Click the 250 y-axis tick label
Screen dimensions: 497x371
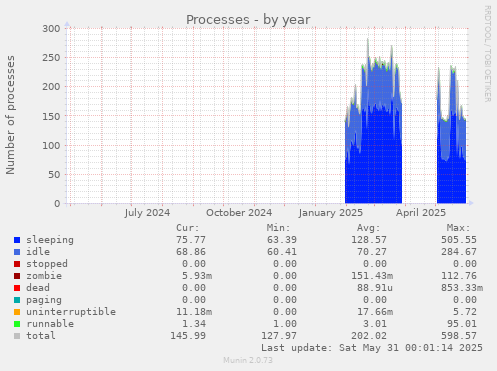point(51,58)
